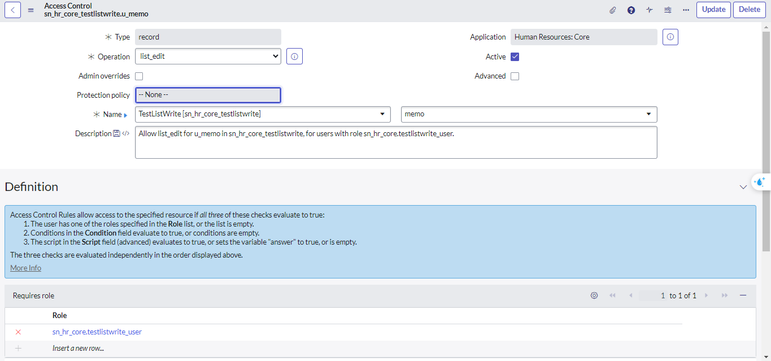Click the Update button
Screen dimensions: 771x361
pyautogui.click(x=713, y=10)
